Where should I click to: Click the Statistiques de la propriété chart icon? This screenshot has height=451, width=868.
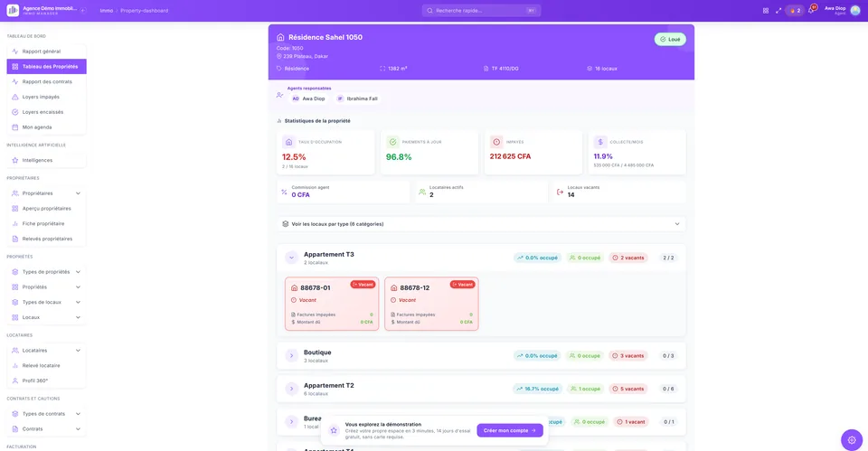coord(279,121)
